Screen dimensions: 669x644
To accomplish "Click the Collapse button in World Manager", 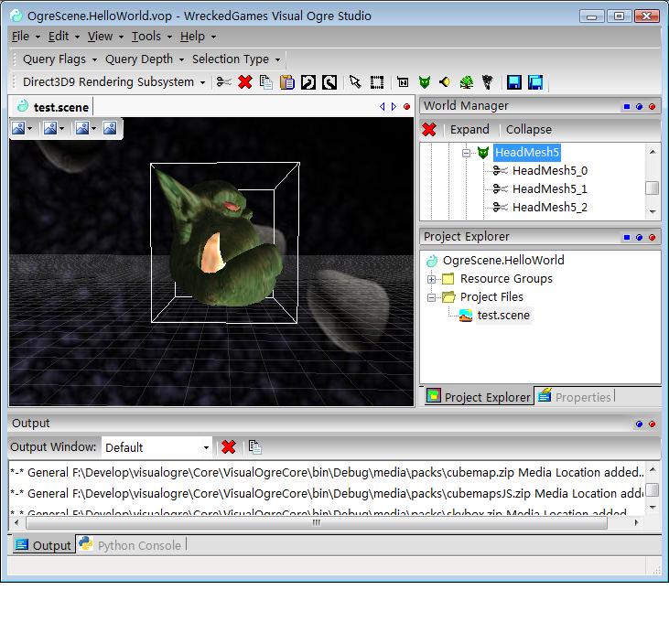I will (x=528, y=130).
